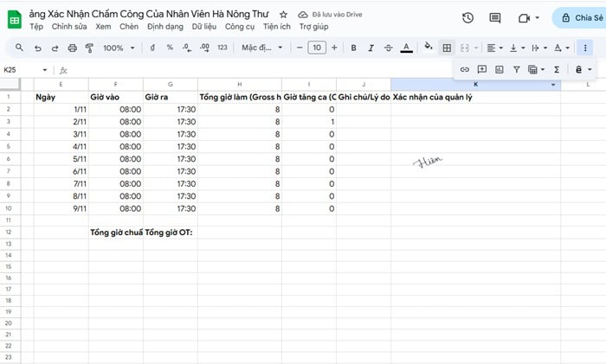Click the print icon in toolbar
Screen dimensions: 606x364
pyautogui.click(x=72, y=48)
